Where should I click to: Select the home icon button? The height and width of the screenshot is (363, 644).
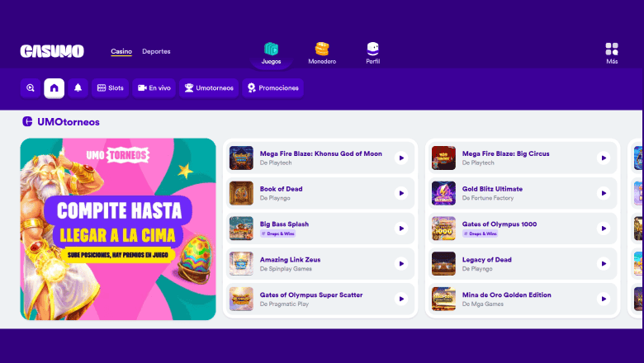click(x=54, y=87)
